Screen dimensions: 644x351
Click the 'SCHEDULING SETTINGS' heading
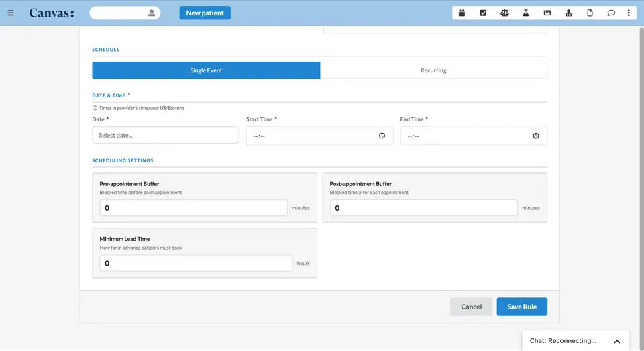point(122,160)
